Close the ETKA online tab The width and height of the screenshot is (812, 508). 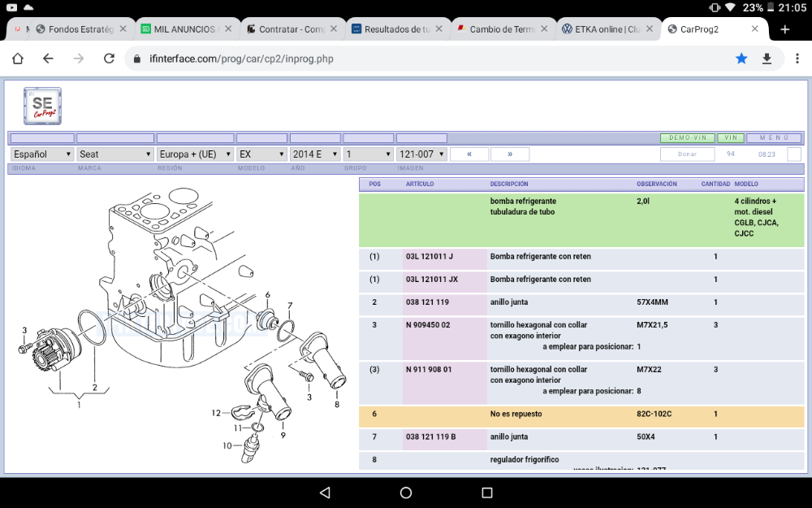[650, 29]
